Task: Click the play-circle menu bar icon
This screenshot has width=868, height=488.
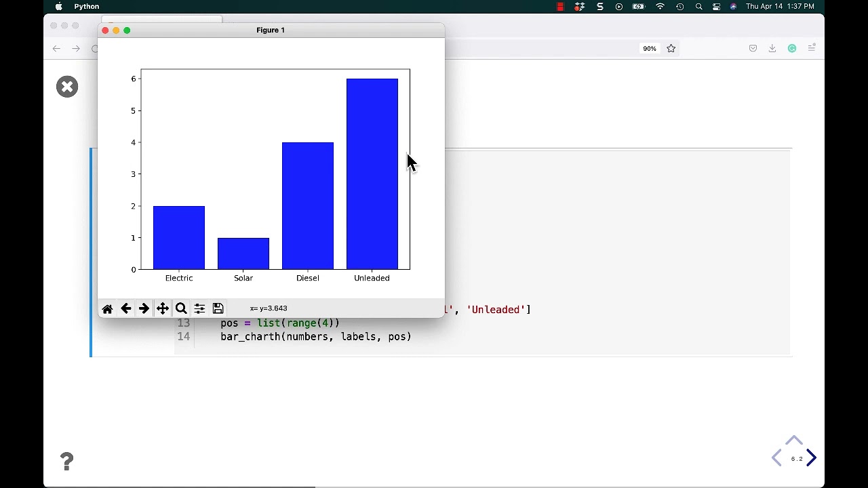Action: tap(619, 6)
